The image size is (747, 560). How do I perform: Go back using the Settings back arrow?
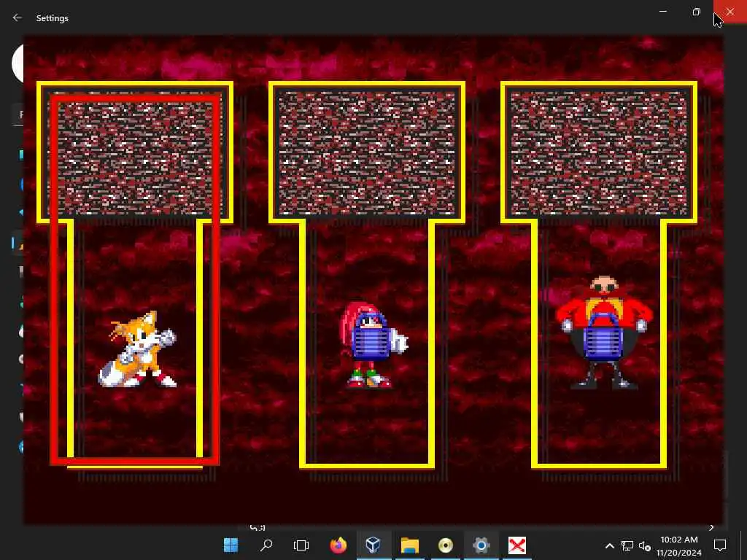coord(18,17)
